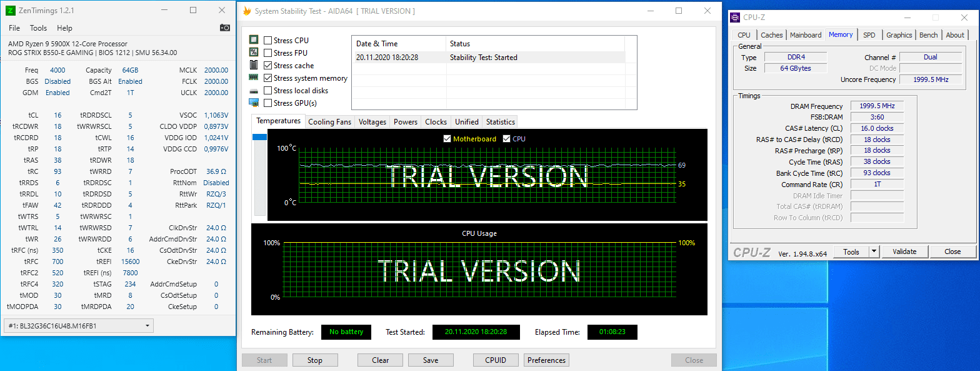Open the Bench tab in CPU-Z

click(929, 35)
